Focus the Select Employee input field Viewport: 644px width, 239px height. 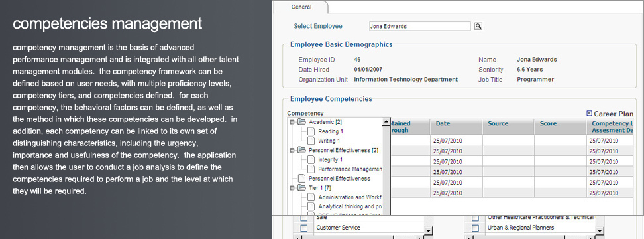tap(419, 26)
